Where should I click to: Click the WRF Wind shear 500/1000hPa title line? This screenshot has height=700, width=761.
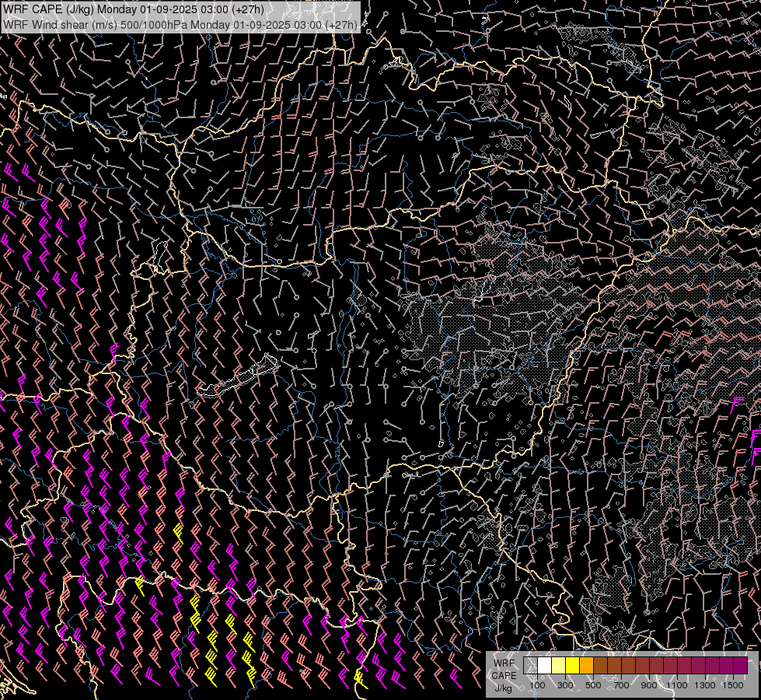[x=180, y=24]
